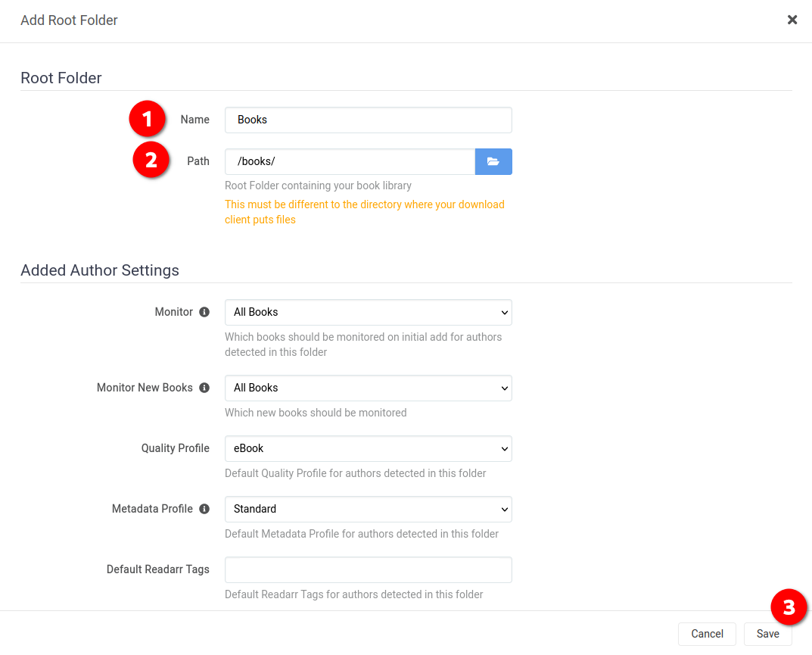The image size is (812, 655).
Task: Click the Added Author Settings heading
Action: (99, 270)
